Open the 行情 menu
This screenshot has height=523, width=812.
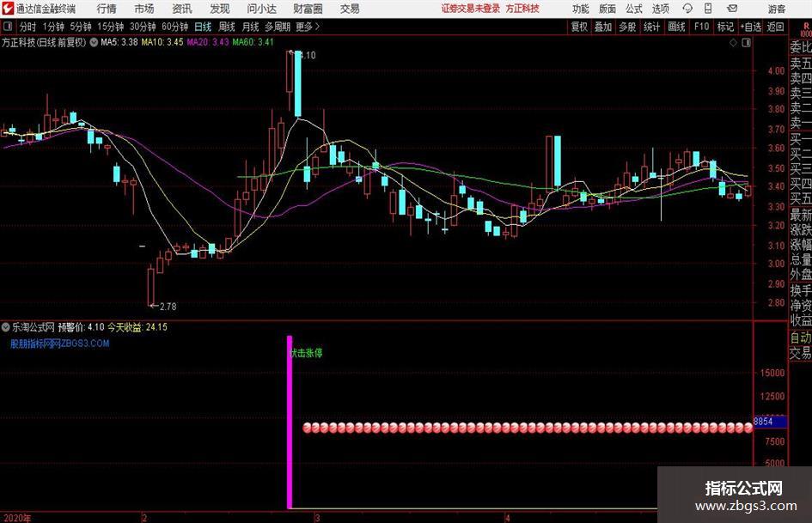tap(107, 9)
